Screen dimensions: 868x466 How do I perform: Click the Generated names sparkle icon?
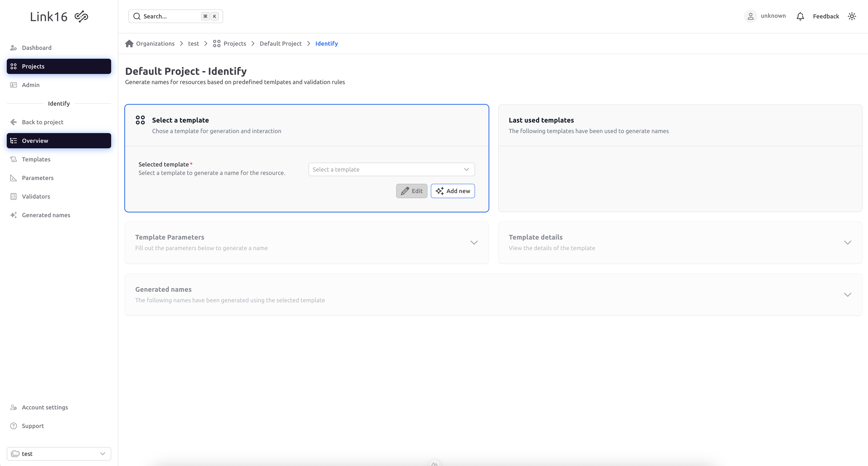point(14,215)
